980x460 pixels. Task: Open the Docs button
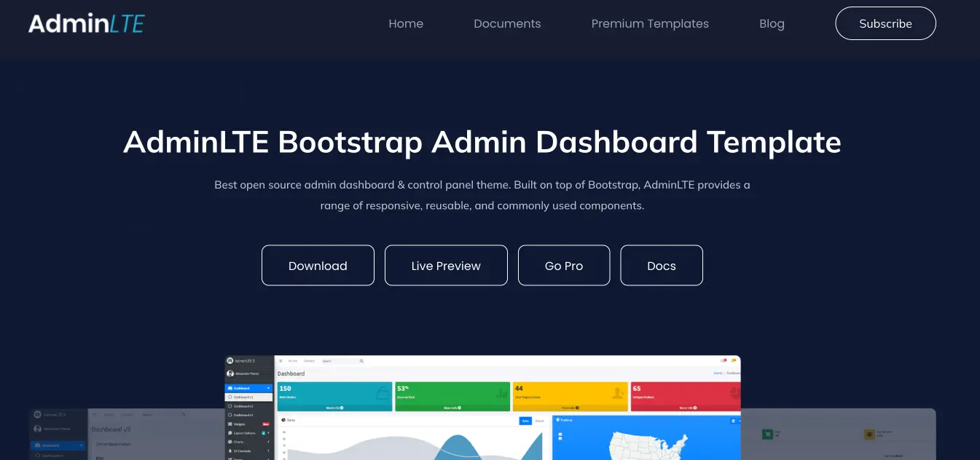click(662, 266)
